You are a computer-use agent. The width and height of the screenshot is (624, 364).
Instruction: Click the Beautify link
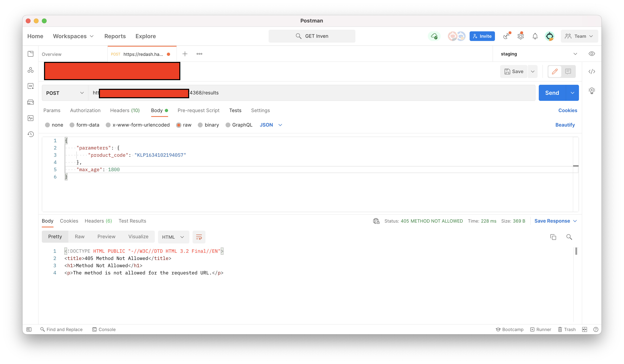pos(565,125)
